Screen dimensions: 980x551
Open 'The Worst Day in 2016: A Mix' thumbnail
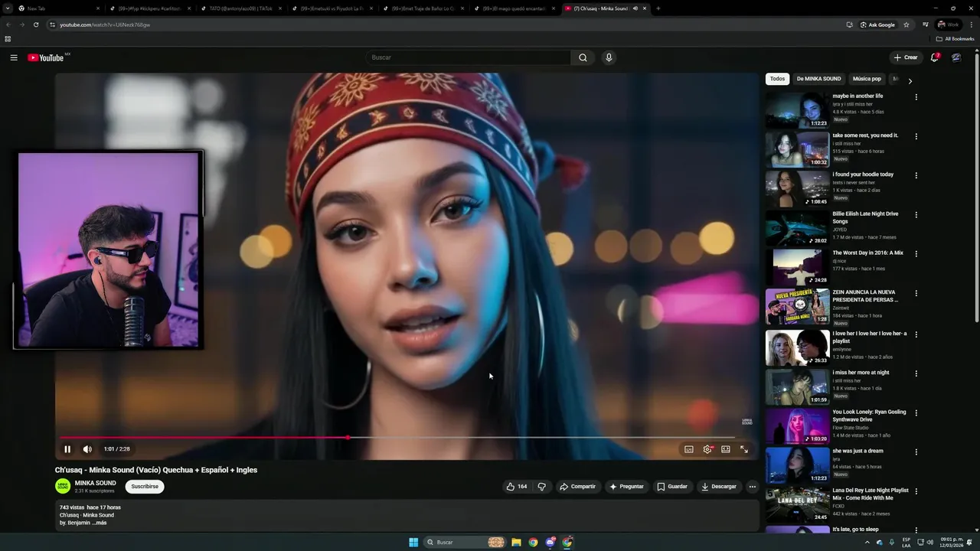tap(797, 267)
